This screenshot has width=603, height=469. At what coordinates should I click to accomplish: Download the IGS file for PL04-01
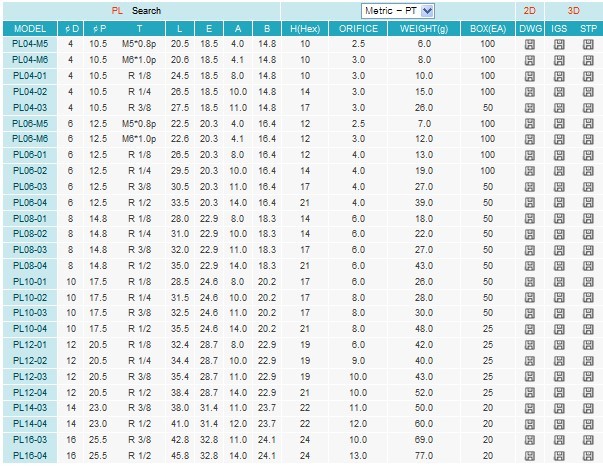(557, 75)
